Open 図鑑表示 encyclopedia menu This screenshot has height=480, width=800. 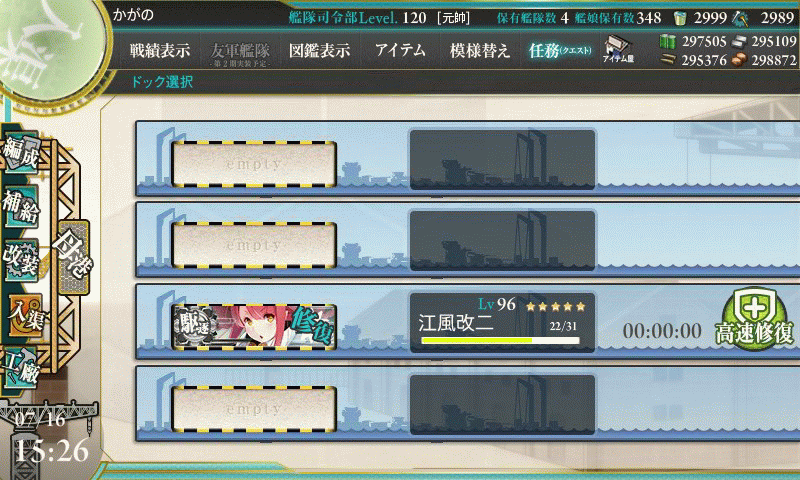coord(319,51)
